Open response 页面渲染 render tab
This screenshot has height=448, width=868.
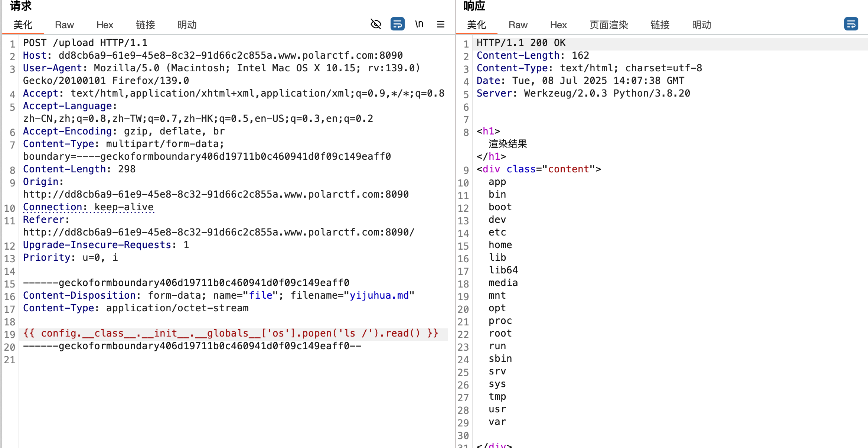pos(609,25)
